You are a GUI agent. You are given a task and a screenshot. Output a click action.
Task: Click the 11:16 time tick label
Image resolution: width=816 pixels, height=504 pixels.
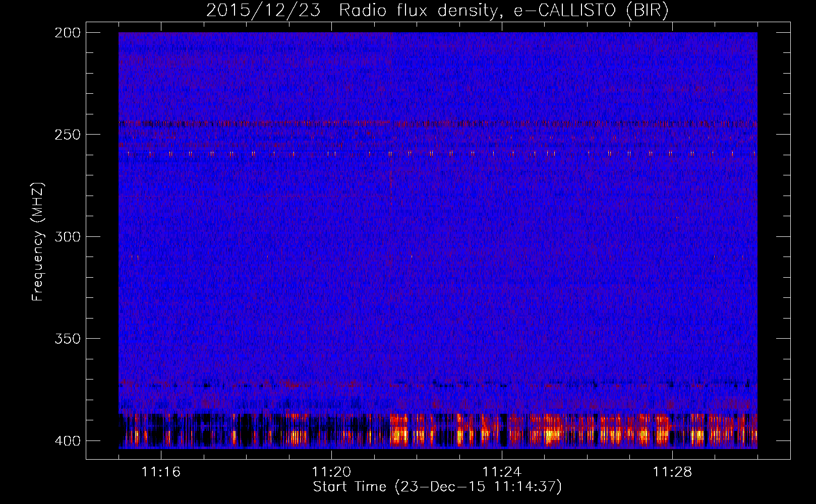(x=161, y=472)
